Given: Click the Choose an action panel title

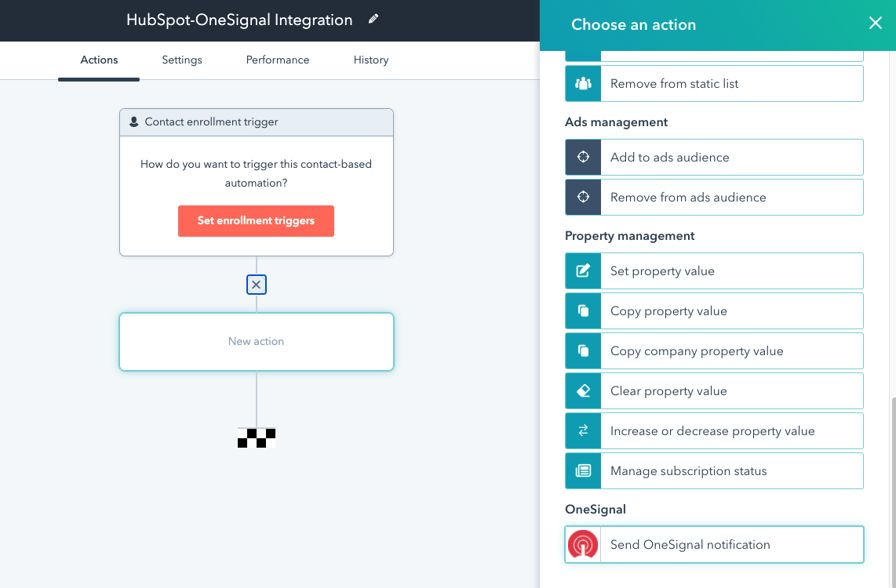Looking at the screenshot, I should [634, 24].
